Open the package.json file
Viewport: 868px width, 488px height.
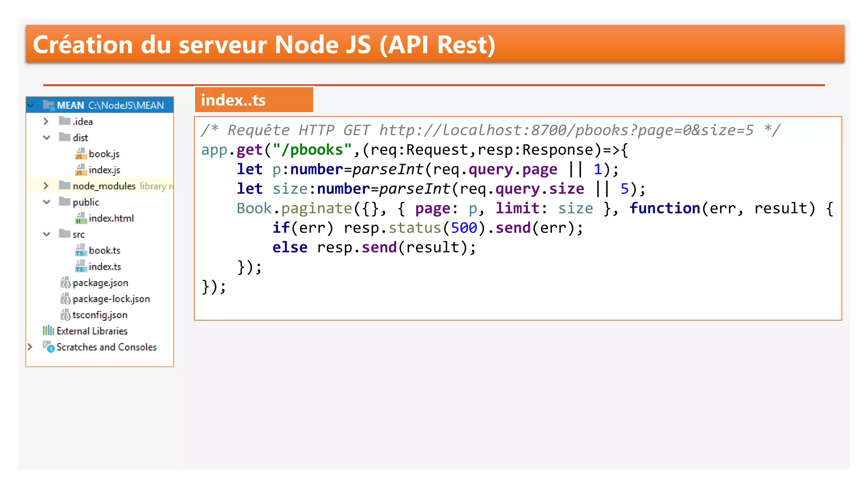[x=100, y=283]
